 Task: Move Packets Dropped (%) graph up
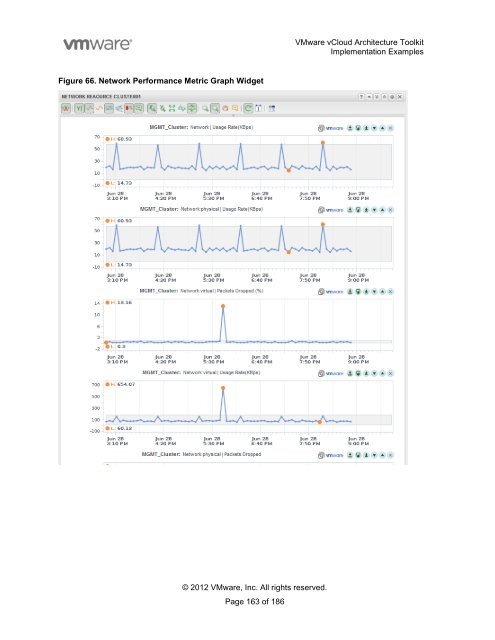(x=382, y=291)
